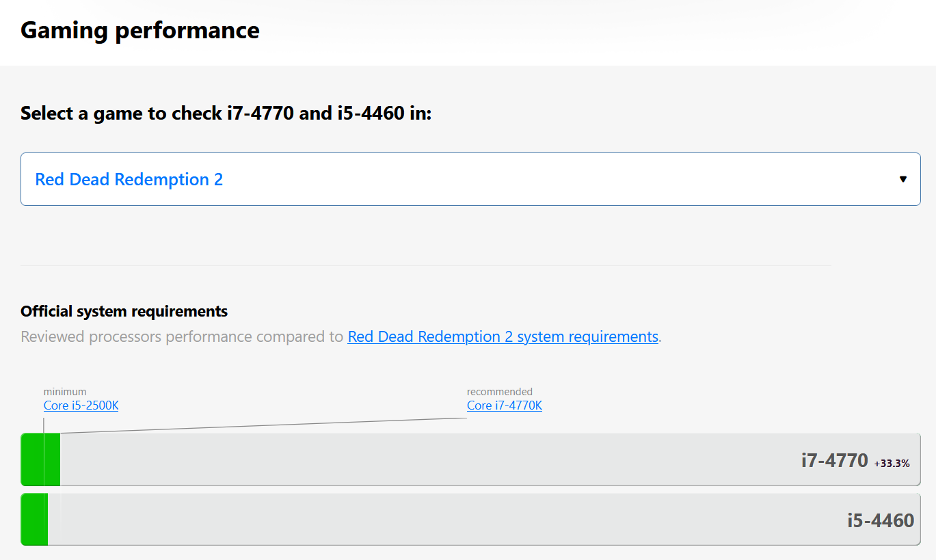The height and width of the screenshot is (560, 936).
Task: Click the black arrow in game dropdown
Action: pyautogui.click(x=902, y=179)
